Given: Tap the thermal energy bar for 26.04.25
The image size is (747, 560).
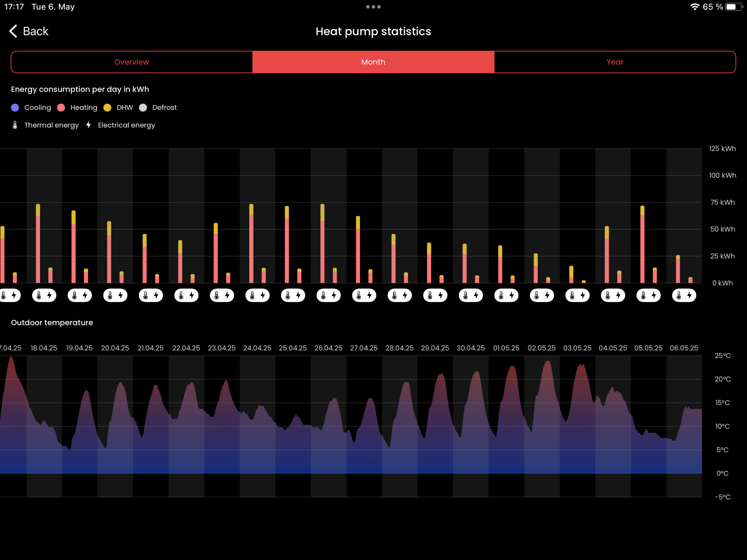Looking at the screenshot, I should (322, 243).
